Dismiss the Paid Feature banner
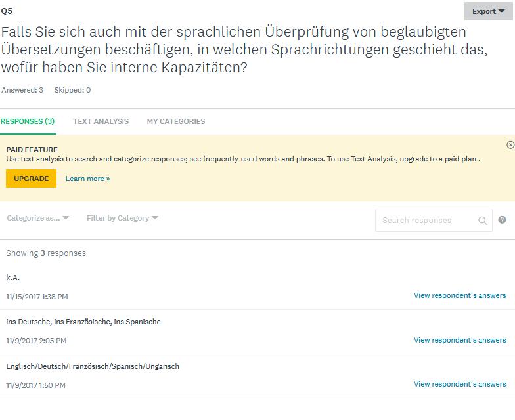515x420 pixels. pyautogui.click(x=510, y=145)
